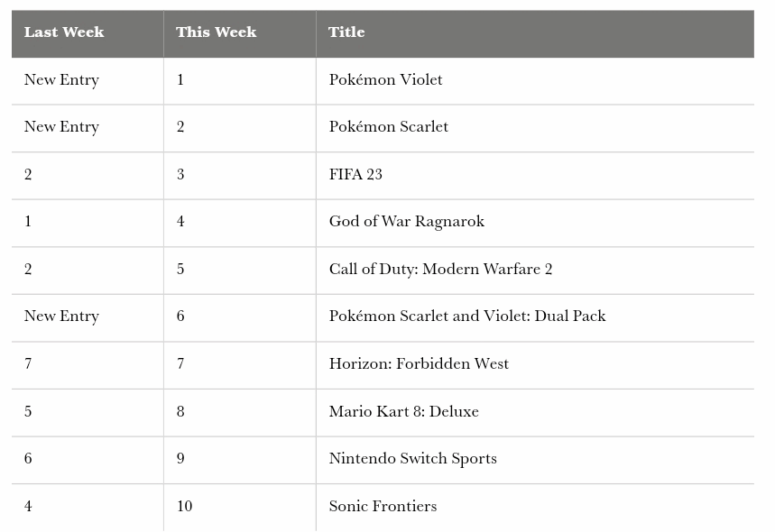
Task: Click New Entry in Dual Pack row
Action: [x=61, y=316]
